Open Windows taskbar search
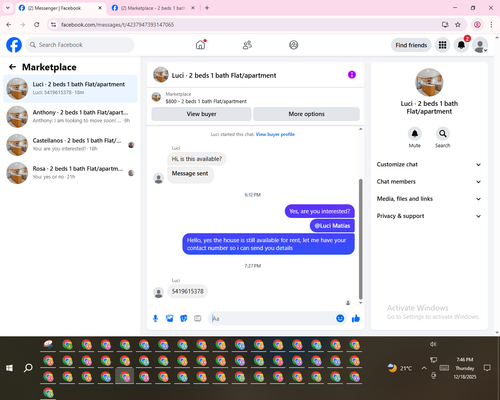Viewport: 500px width, 400px height. [x=28, y=368]
